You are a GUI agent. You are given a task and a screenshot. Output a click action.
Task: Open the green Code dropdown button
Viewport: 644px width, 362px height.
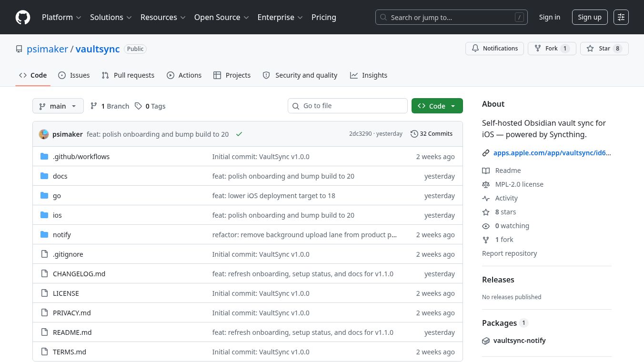pos(437,106)
